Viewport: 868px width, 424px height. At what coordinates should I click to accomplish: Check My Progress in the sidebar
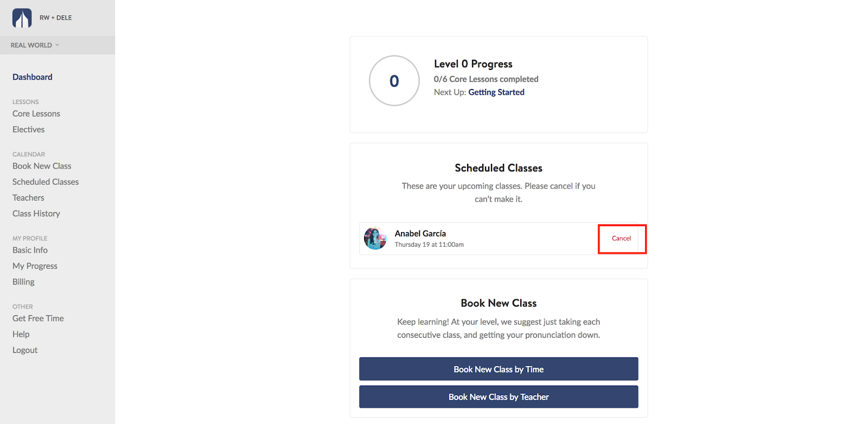pyautogui.click(x=35, y=266)
